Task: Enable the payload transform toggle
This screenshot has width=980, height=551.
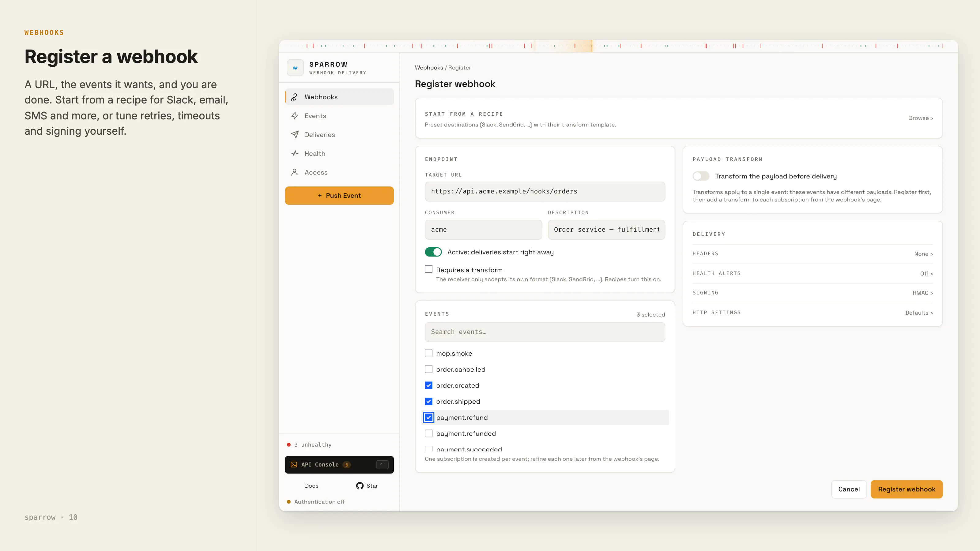Action: click(x=701, y=176)
